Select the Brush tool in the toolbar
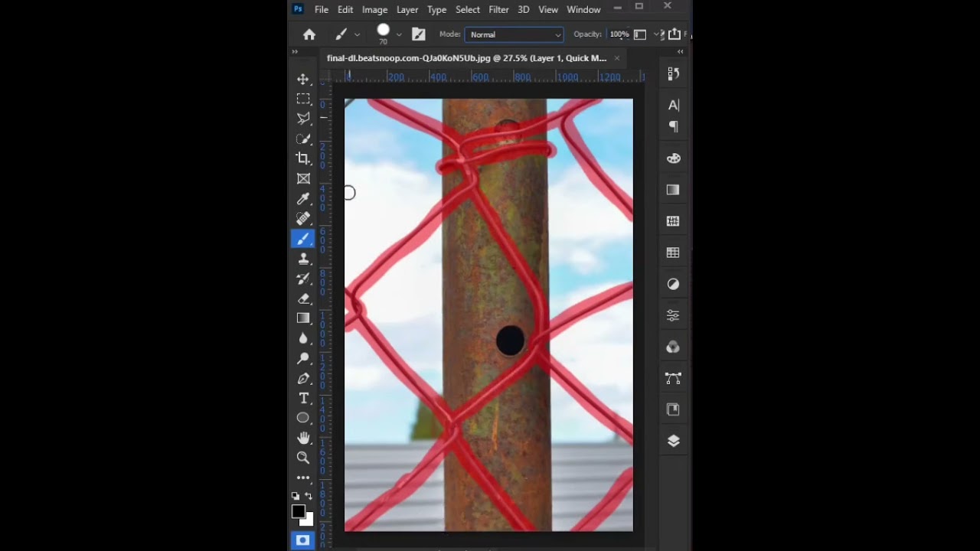The height and width of the screenshot is (551, 980). (x=303, y=239)
